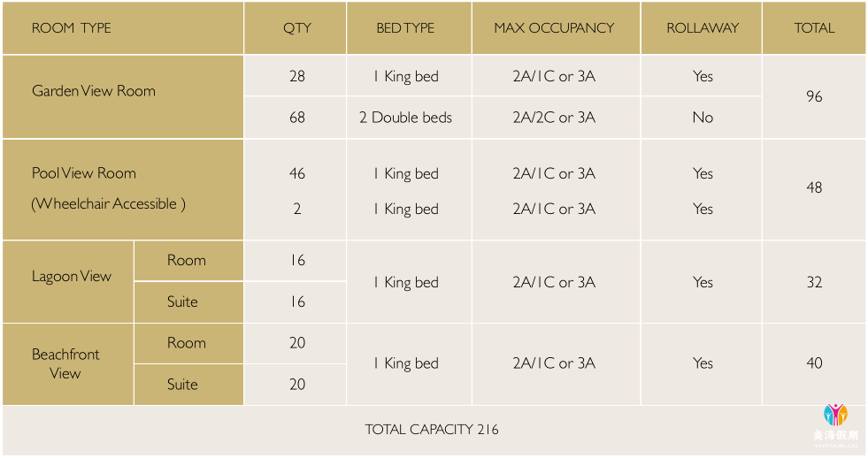Click the MAX OCCUPANCY header cell

click(556, 27)
